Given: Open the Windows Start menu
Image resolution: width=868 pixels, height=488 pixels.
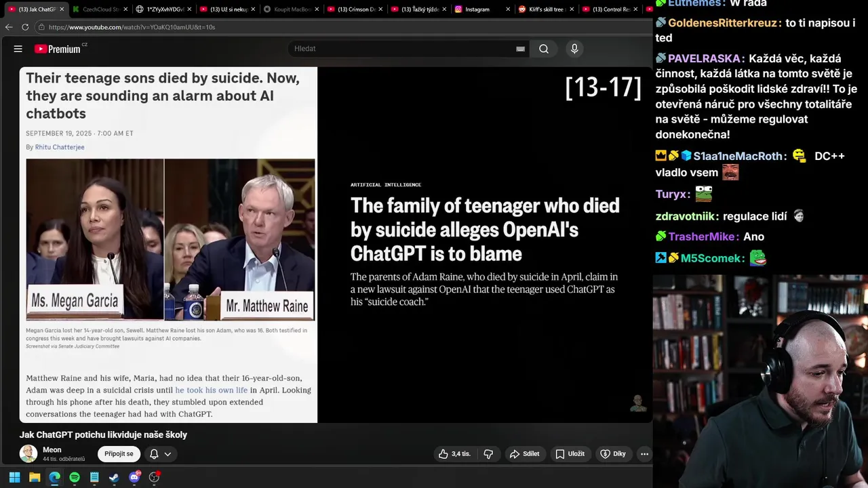Looking at the screenshot, I should pyautogui.click(x=15, y=477).
